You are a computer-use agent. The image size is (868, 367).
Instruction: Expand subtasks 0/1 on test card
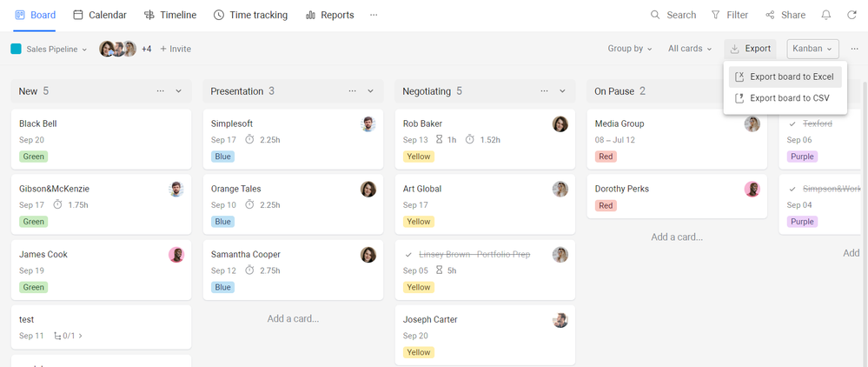pos(69,336)
